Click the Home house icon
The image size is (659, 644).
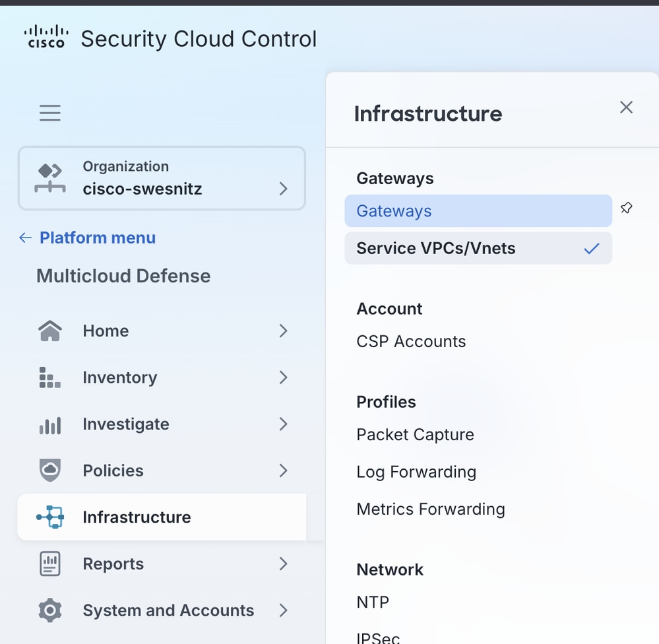tap(50, 331)
